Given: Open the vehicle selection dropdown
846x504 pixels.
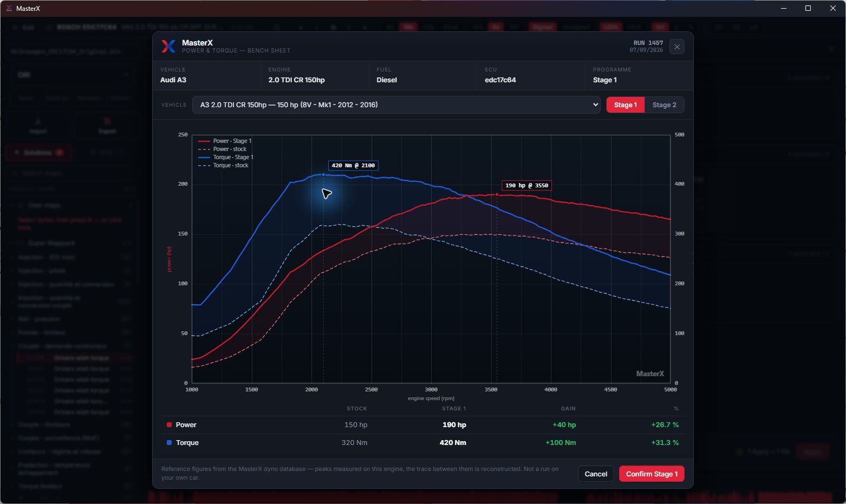Looking at the screenshot, I should click(x=396, y=104).
